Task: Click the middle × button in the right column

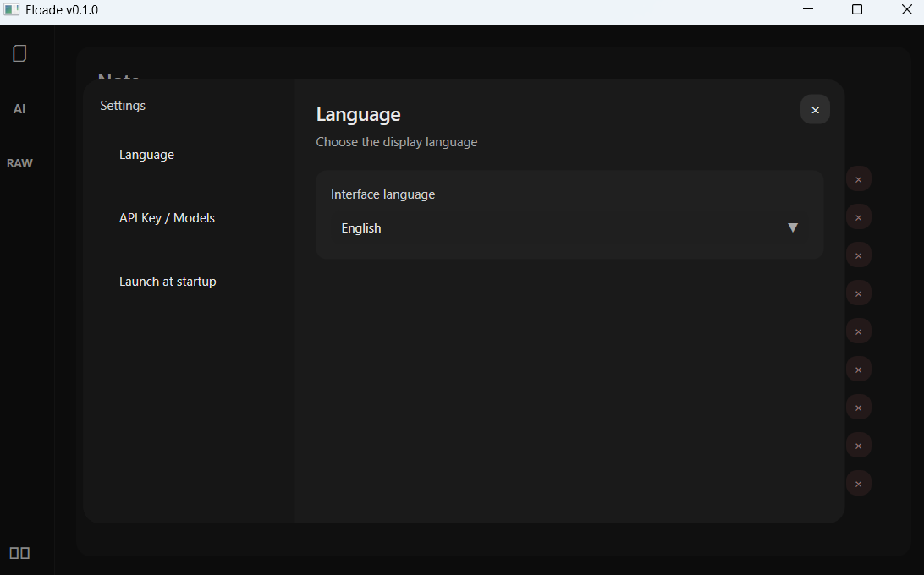Action: tap(859, 331)
